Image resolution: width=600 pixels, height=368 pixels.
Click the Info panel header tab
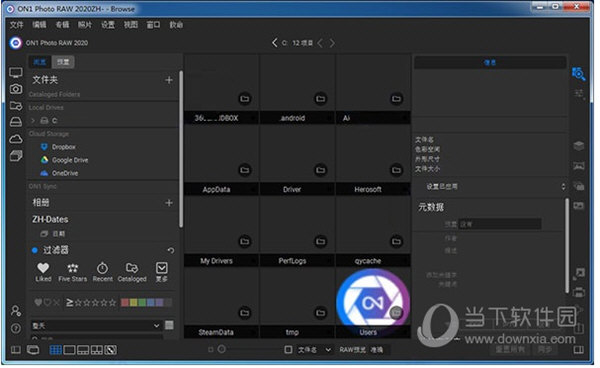tap(490, 62)
